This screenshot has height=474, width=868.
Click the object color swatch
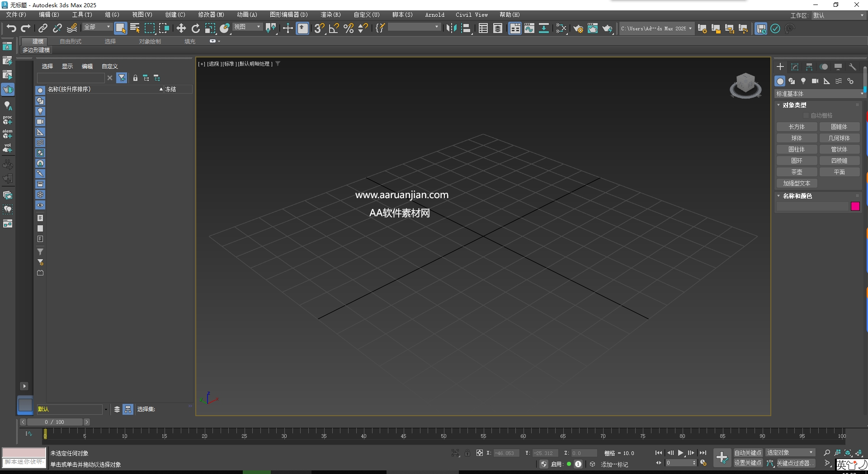(855, 206)
